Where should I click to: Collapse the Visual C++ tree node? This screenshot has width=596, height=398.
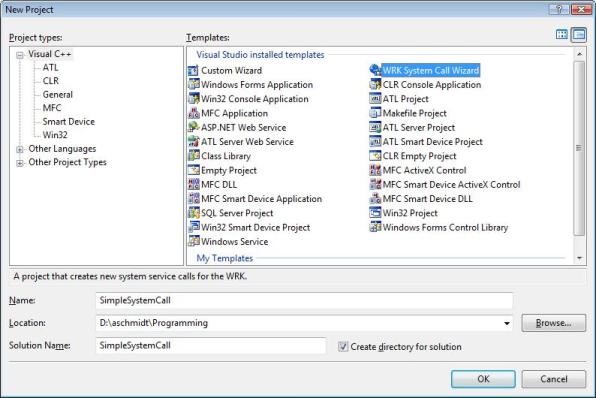tap(20, 55)
